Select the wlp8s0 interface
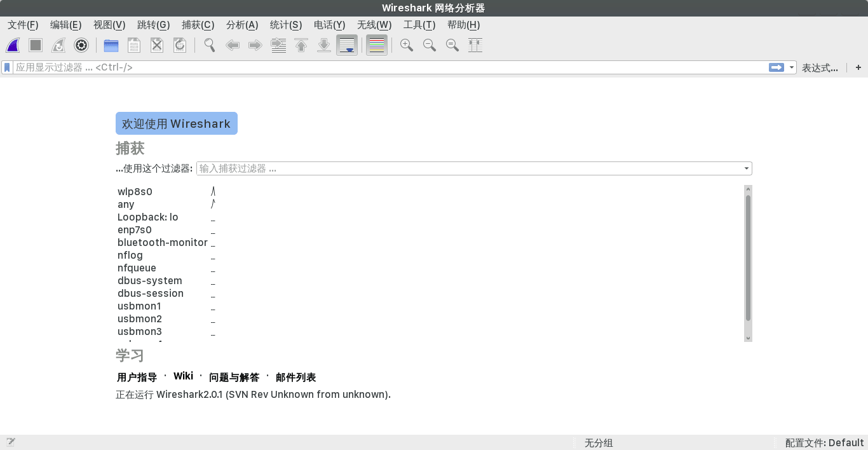 [x=135, y=191]
